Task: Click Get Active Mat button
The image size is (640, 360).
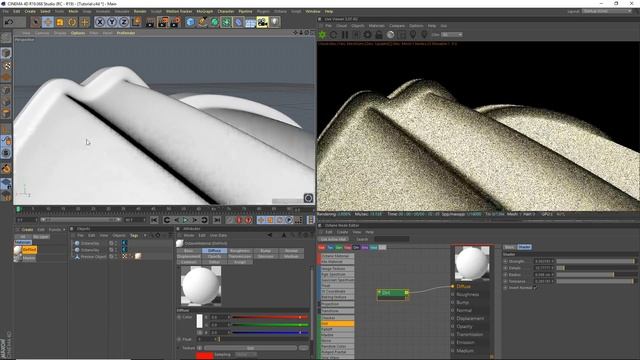Action: pos(333,239)
